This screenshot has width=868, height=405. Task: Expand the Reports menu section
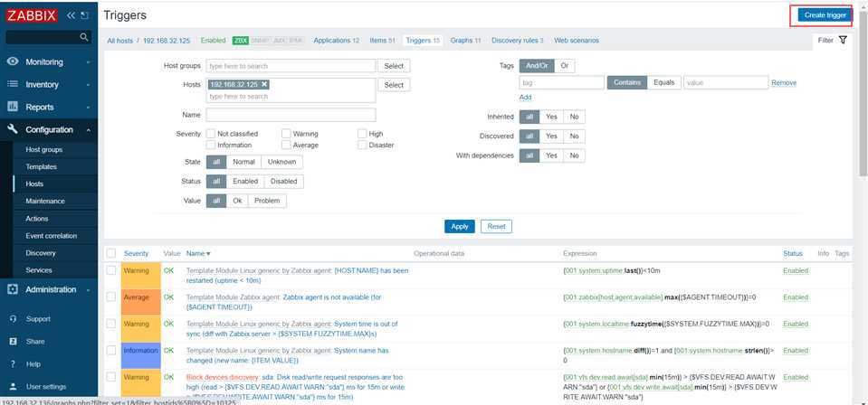49,108
